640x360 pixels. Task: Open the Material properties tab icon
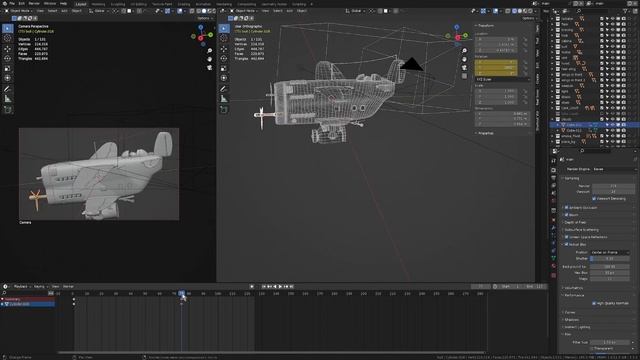(553, 266)
